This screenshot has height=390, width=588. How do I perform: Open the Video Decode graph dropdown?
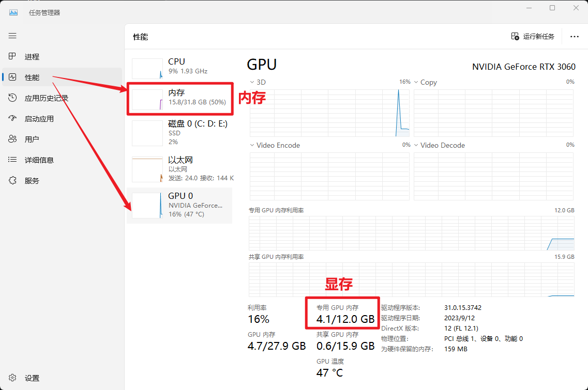(440, 145)
